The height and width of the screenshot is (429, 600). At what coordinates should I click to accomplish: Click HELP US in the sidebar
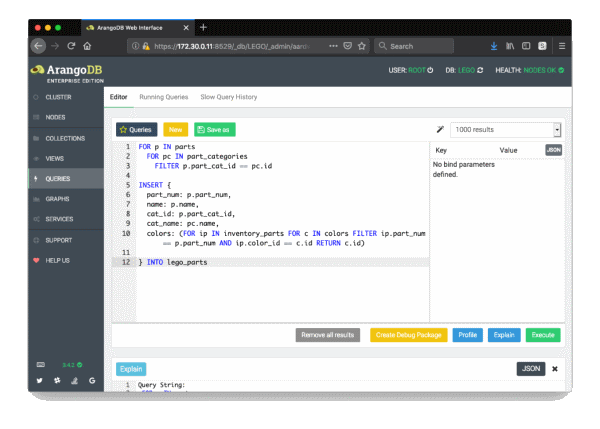(x=66, y=260)
